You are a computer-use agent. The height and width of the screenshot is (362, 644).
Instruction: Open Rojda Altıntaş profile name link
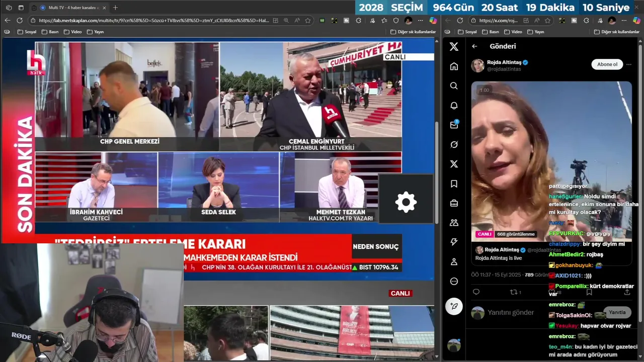pyautogui.click(x=504, y=62)
